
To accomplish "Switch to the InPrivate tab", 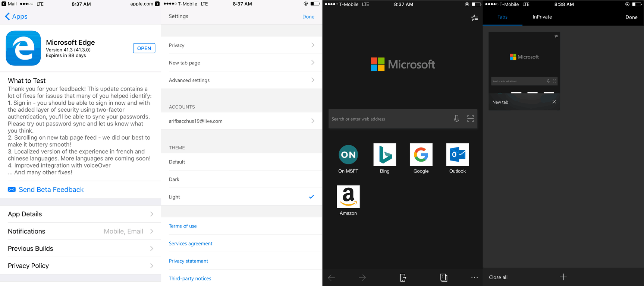I will (x=542, y=17).
